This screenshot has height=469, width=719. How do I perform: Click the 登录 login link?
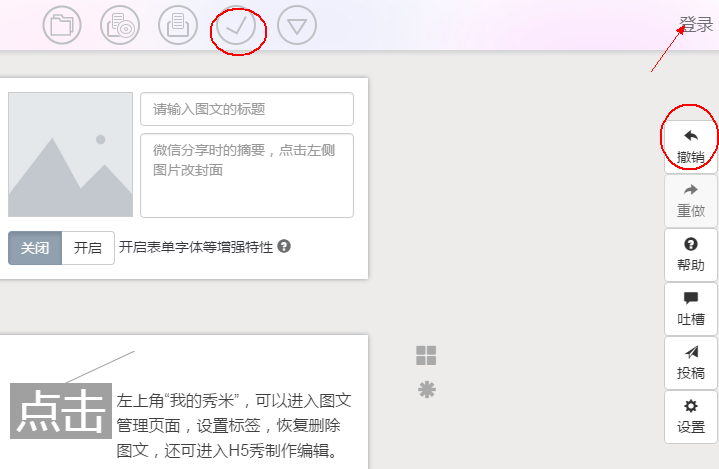coord(696,24)
